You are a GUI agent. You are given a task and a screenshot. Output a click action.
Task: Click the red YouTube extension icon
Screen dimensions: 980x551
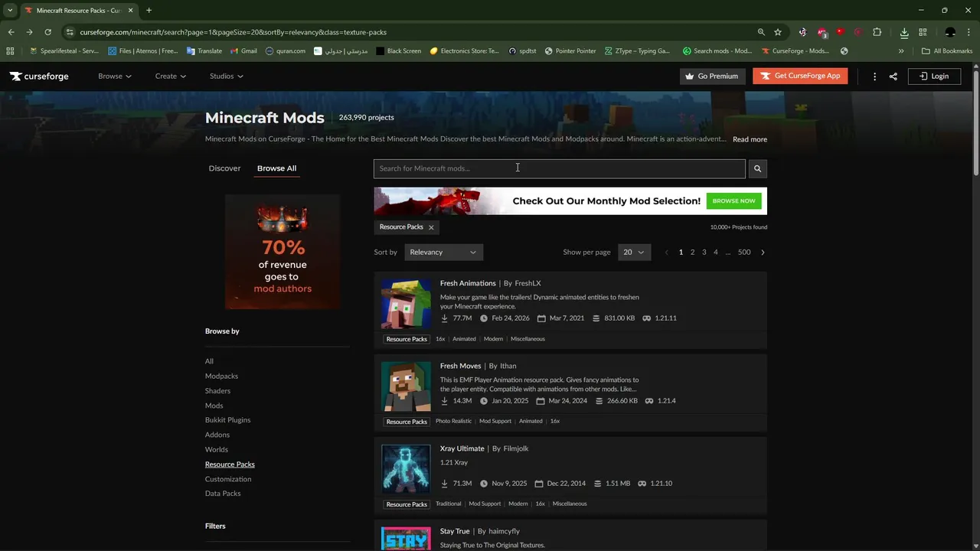tap(840, 32)
